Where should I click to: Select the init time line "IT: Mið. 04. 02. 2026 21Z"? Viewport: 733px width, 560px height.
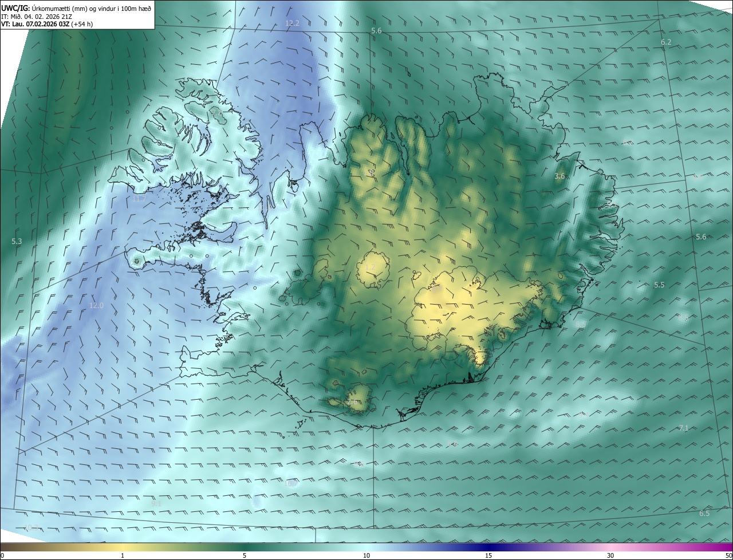click(36, 17)
